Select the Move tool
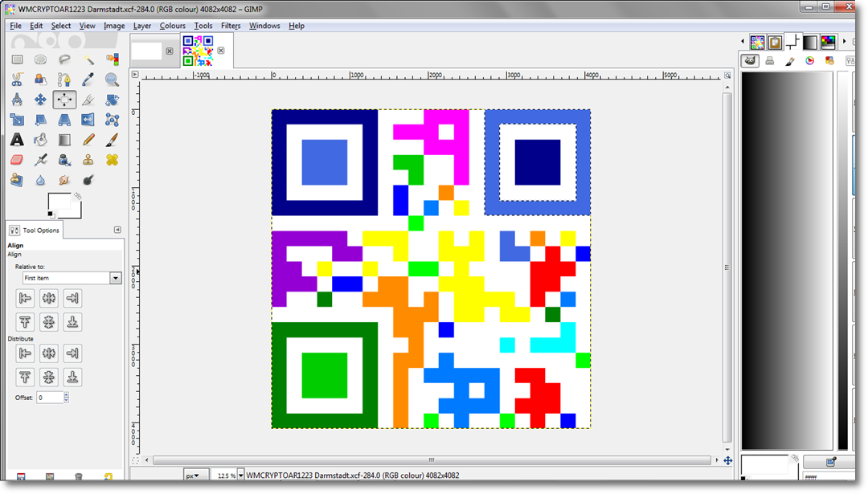 click(40, 100)
